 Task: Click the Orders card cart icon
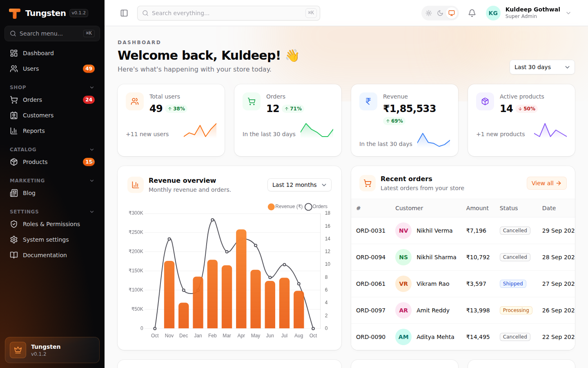click(x=252, y=101)
